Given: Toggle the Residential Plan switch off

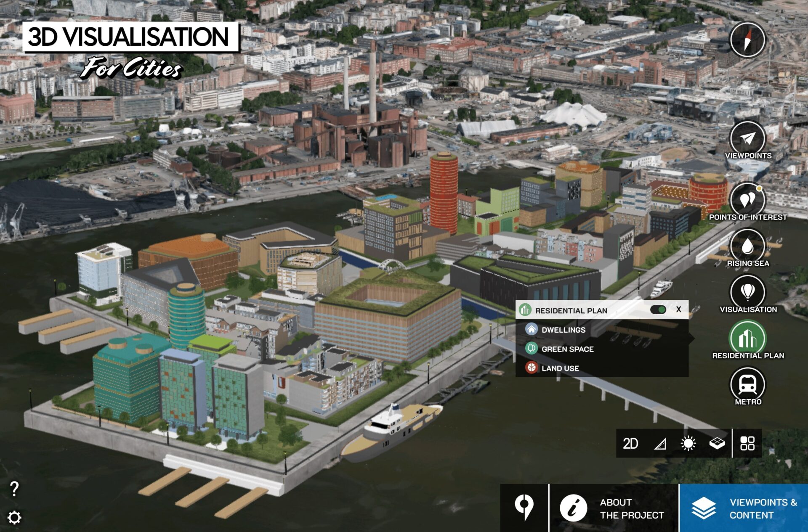Looking at the screenshot, I should pos(658,310).
